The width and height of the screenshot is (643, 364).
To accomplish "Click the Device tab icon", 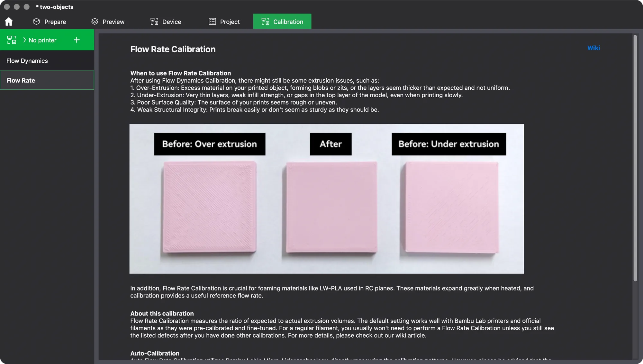I will 154,22.
